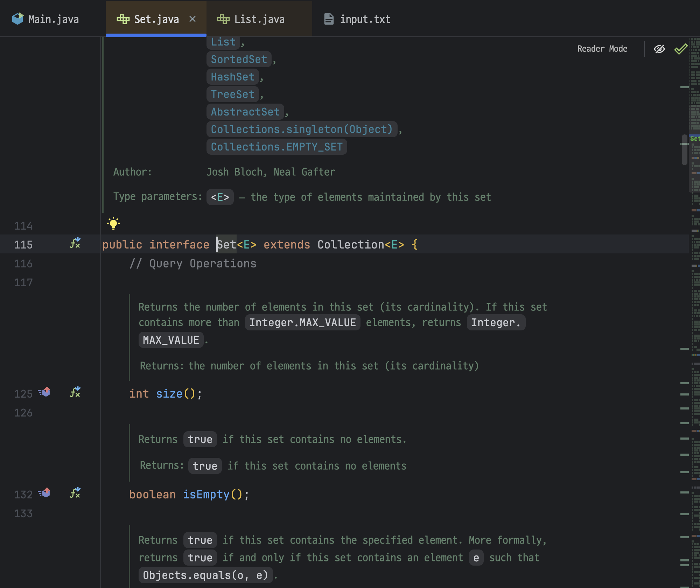700x588 pixels.
Task: Click the rendered-doc toggle icon at line 115
Action: pyautogui.click(x=75, y=243)
